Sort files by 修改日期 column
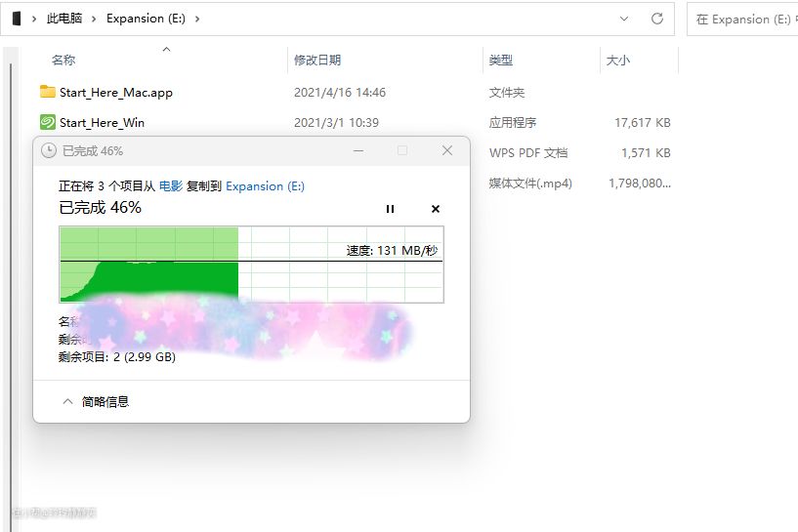798x532 pixels. pos(317,61)
